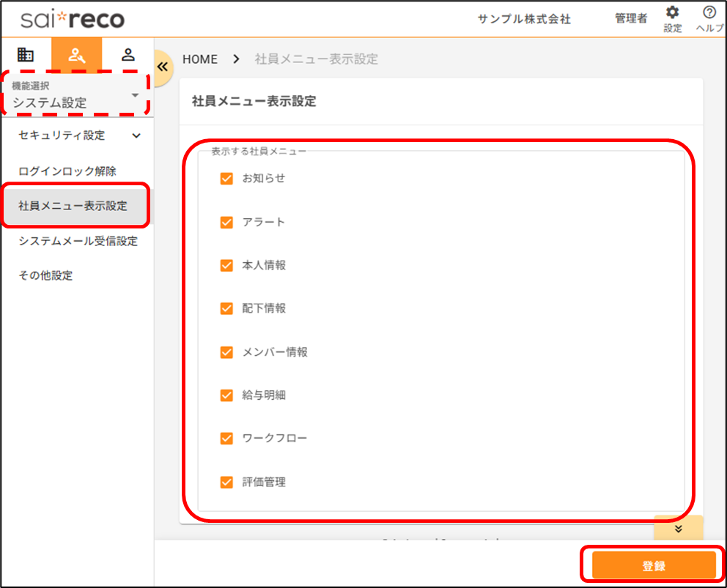Select その他設定 in sidebar
Image resolution: width=727 pixels, height=588 pixels.
coord(45,275)
